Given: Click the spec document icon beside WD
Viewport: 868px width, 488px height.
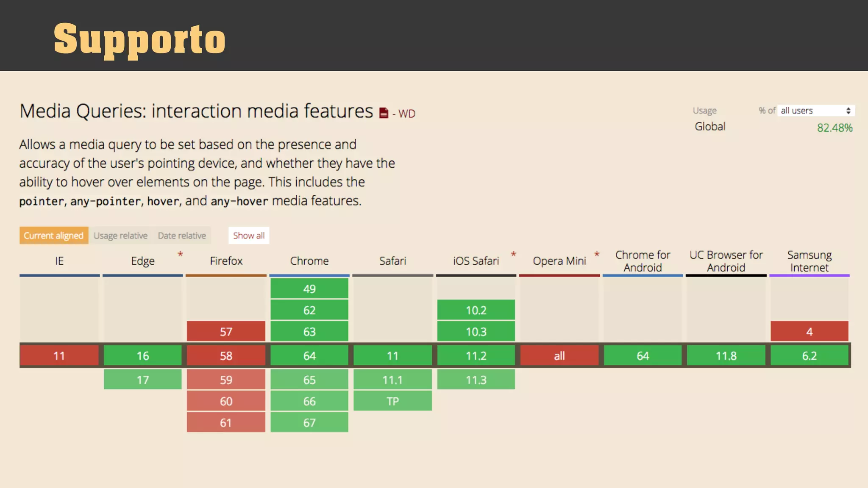Looking at the screenshot, I should click(x=384, y=113).
